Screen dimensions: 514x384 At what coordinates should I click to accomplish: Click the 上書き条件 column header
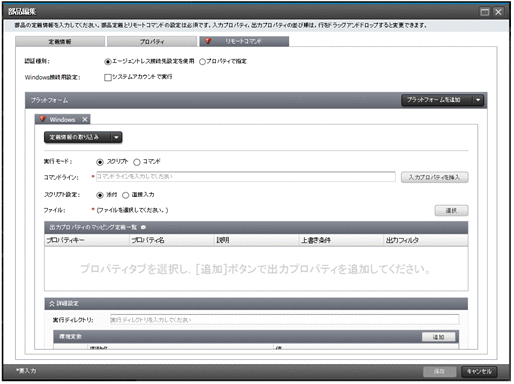[x=341, y=240]
